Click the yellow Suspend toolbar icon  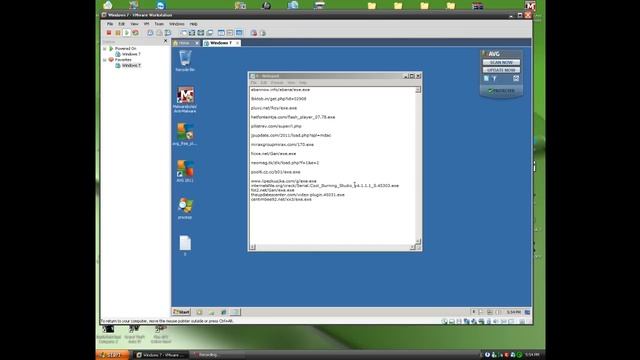tap(118, 33)
